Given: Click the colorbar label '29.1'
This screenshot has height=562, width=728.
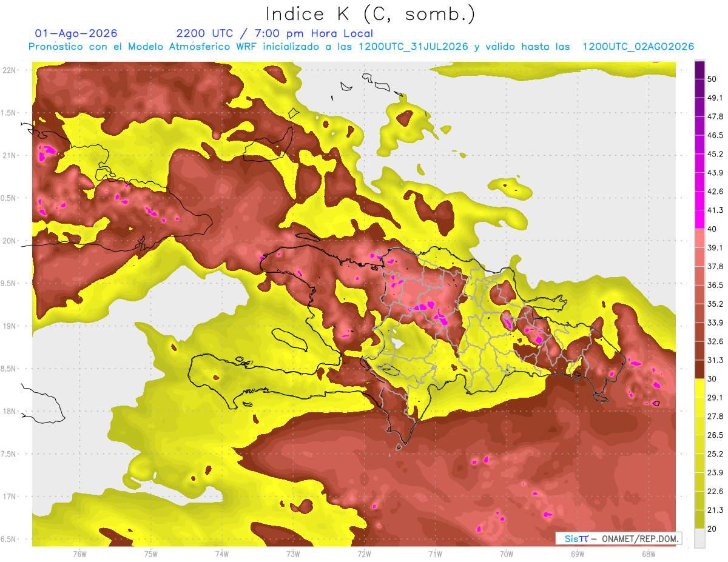Looking at the screenshot, I should (716, 398).
